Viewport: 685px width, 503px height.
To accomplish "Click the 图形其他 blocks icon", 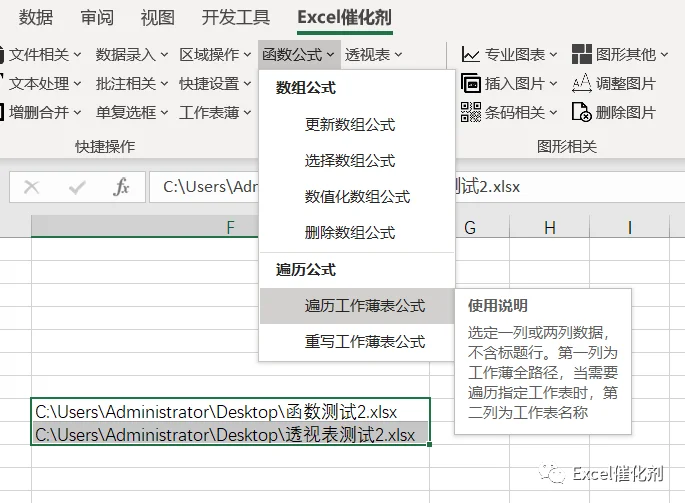I will click(x=582, y=54).
